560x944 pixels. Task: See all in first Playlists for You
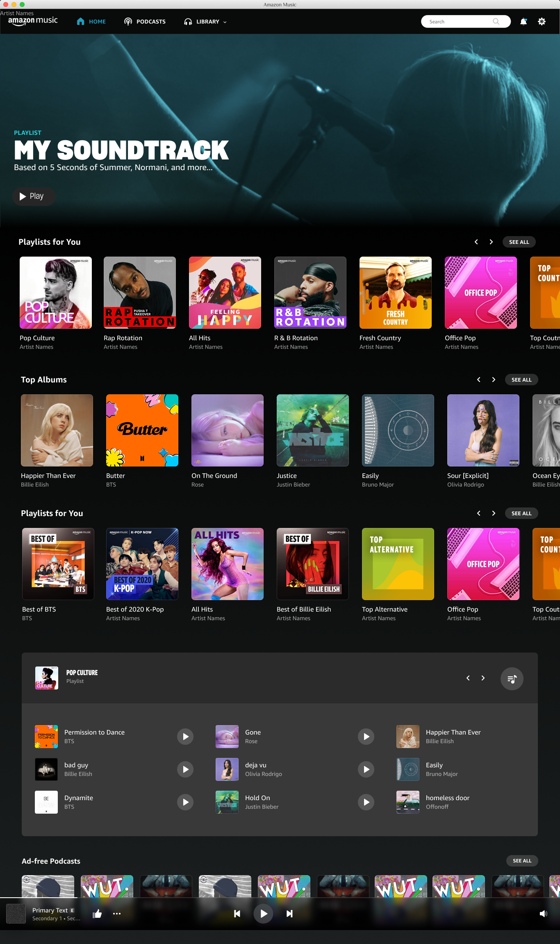(x=519, y=242)
